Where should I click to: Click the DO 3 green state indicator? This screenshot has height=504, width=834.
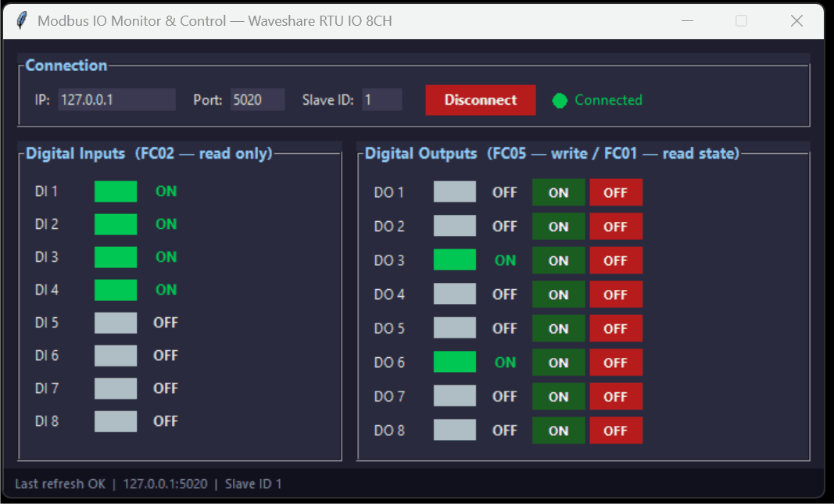(455, 259)
